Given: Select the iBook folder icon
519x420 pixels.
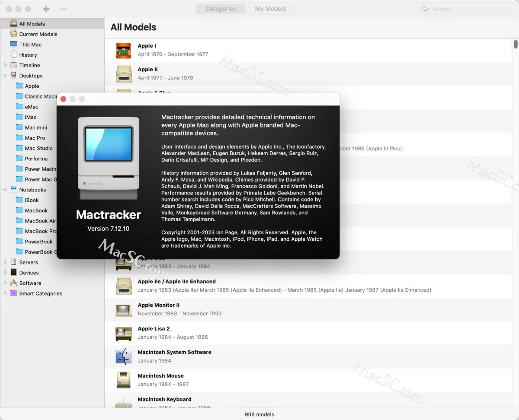Looking at the screenshot, I should coord(19,200).
